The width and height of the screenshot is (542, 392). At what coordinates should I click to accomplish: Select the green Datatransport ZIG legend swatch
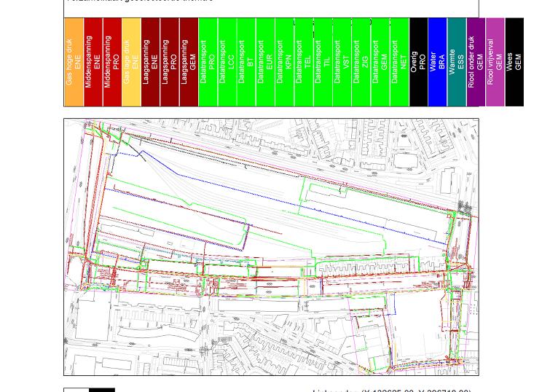pos(361,62)
